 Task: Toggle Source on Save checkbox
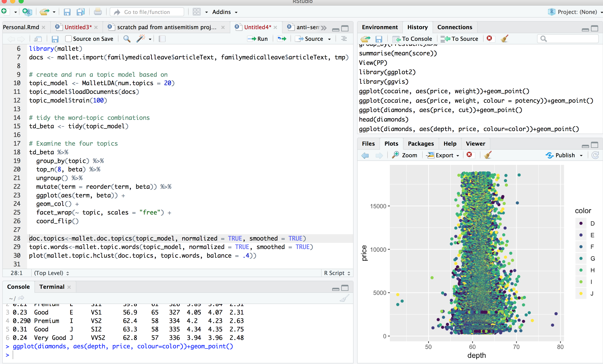pos(67,39)
